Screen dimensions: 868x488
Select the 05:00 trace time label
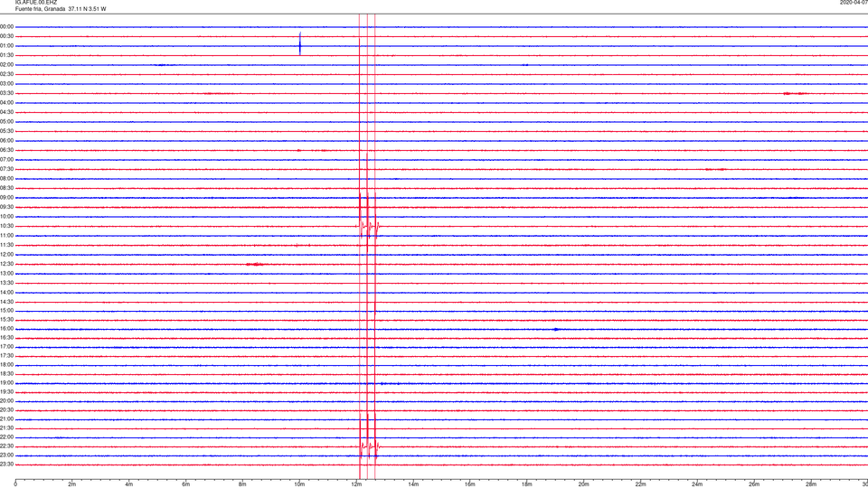(x=6, y=121)
